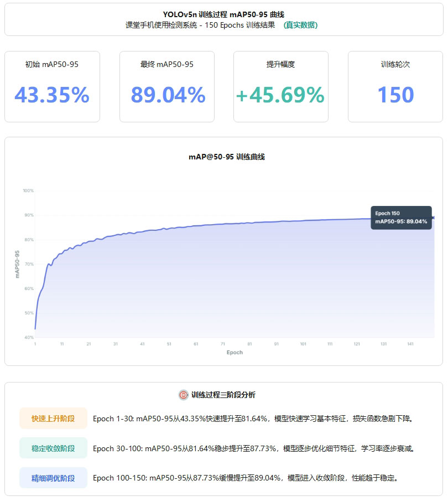Click the 60% y-axis label
Image resolution: width=448 pixels, height=501 pixels.
[x=29, y=288]
